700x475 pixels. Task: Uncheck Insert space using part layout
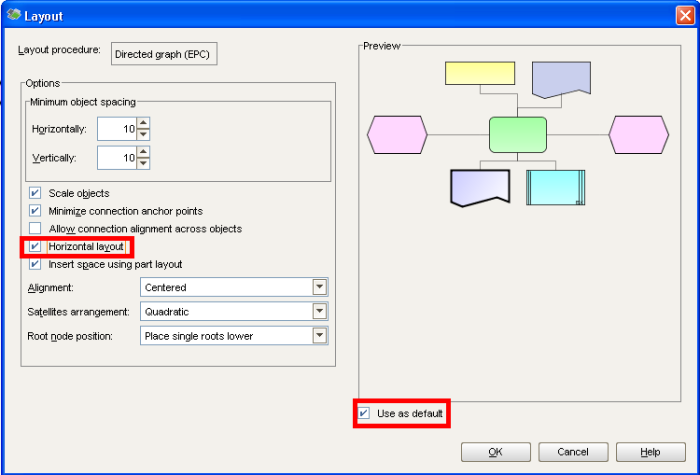coord(35,264)
